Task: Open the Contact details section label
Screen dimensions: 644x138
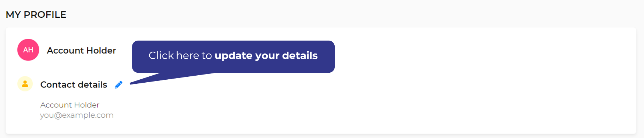Action: click(74, 84)
